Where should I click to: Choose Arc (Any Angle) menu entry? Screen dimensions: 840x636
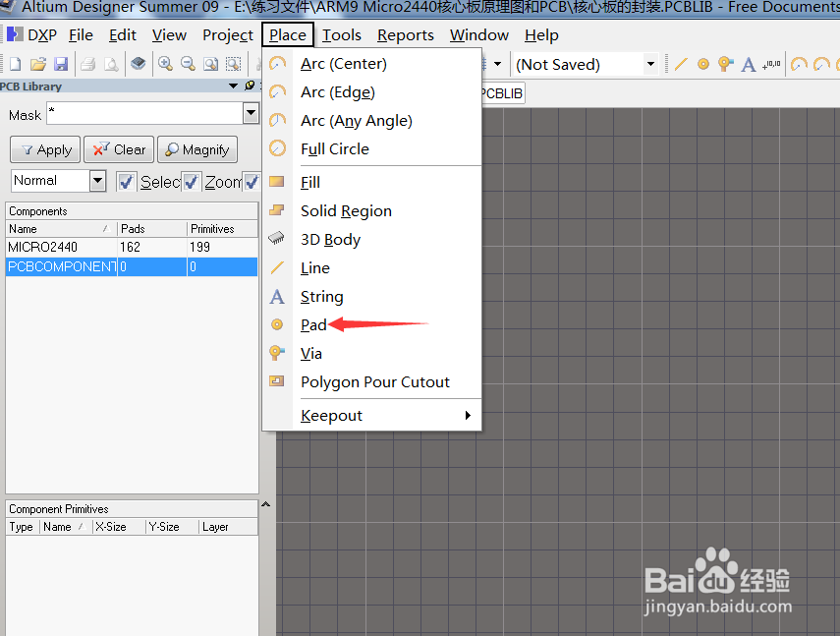tap(371, 121)
